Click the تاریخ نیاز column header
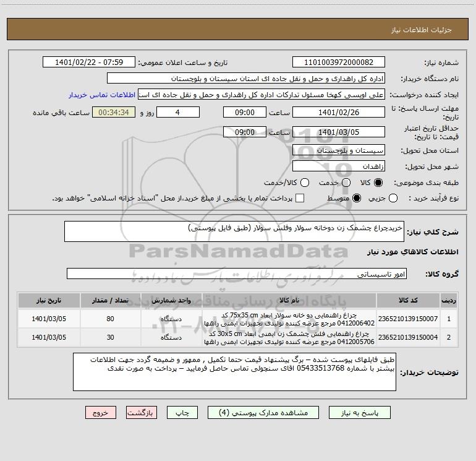 coord(49,300)
